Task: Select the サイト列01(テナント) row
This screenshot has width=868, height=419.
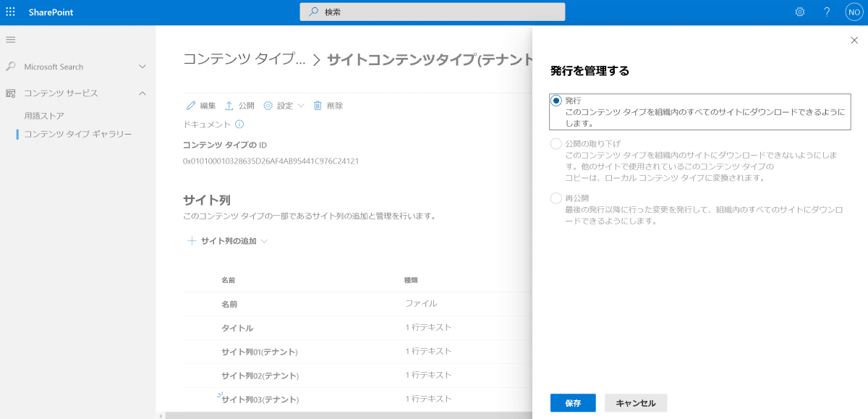Action: point(357,352)
